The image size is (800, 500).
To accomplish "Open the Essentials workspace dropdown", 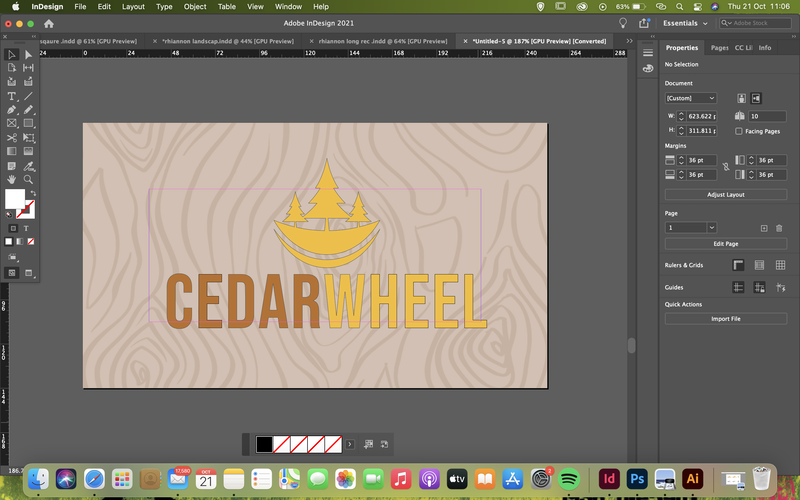I will pos(685,23).
